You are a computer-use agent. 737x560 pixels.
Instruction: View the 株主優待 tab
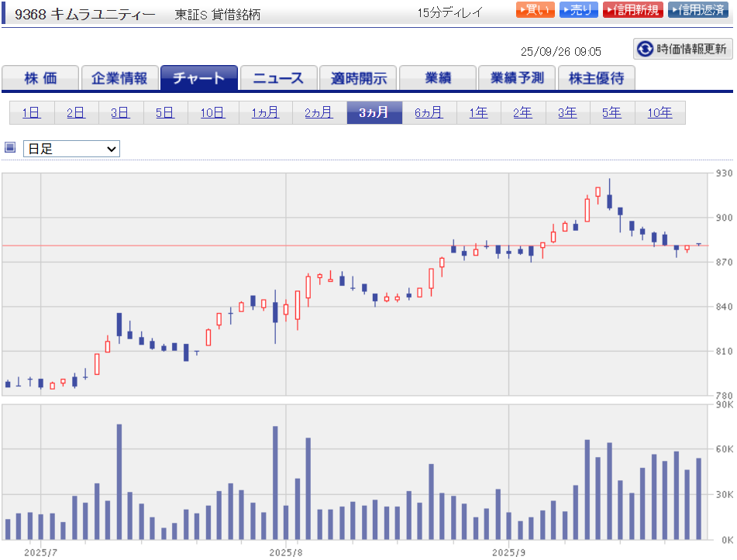596,78
